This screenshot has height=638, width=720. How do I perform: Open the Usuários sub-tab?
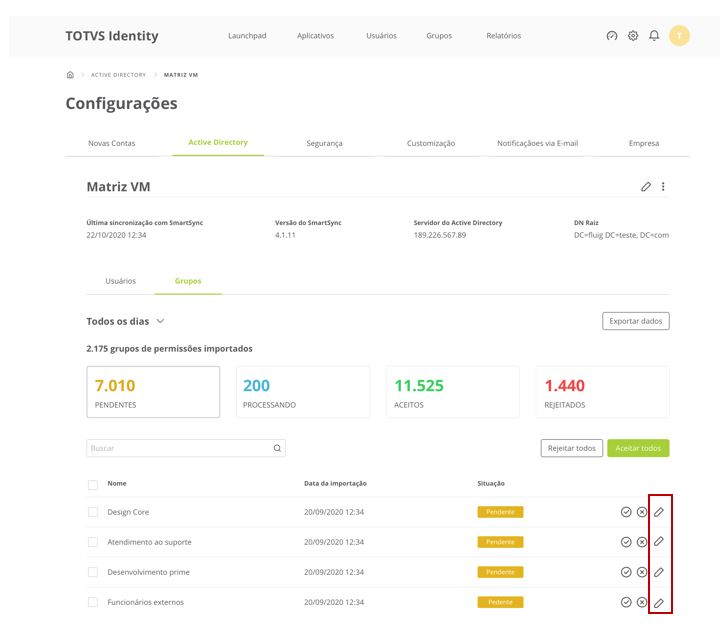[121, 281]
